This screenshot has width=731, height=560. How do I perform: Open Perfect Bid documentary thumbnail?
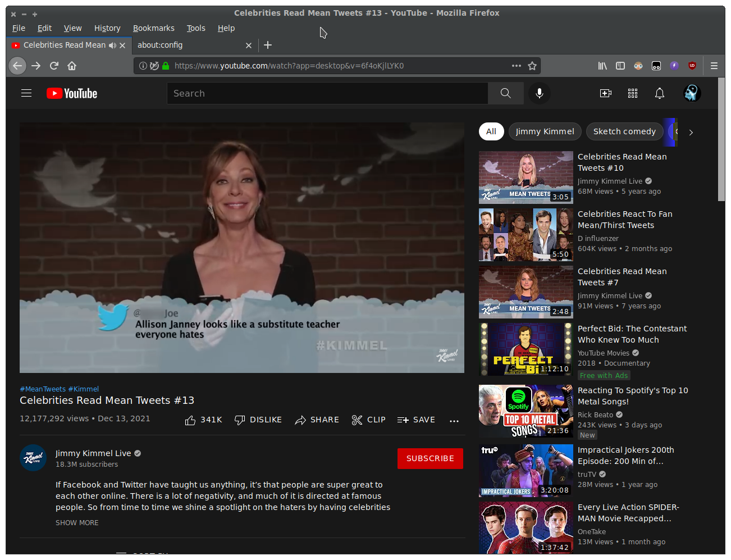coord(526,349)
